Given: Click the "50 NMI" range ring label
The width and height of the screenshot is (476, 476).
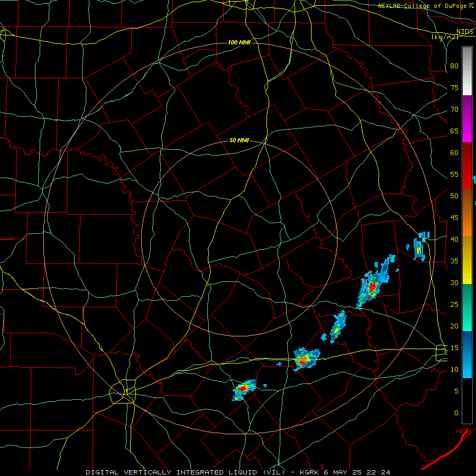Looking at the screenshot, I should tap(239, 140).
